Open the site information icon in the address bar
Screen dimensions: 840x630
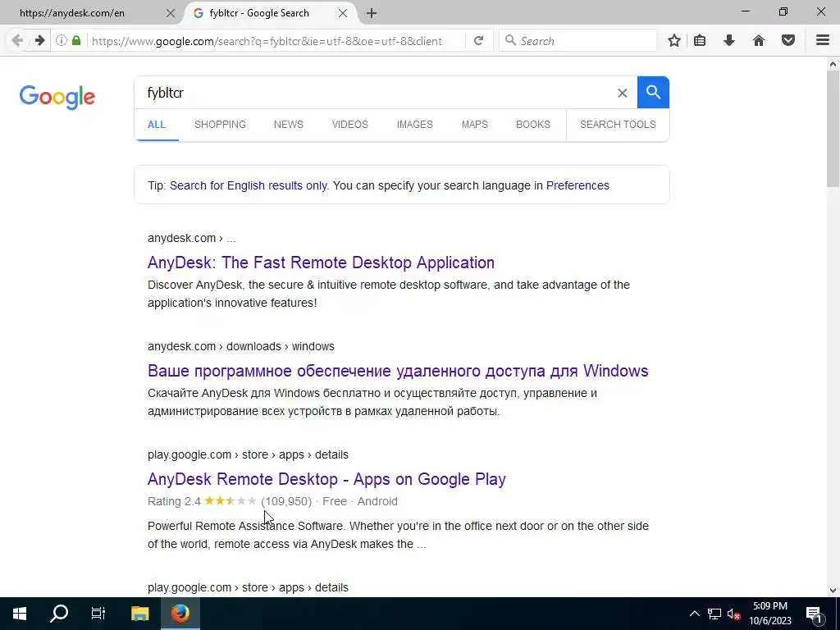(62, 41)
